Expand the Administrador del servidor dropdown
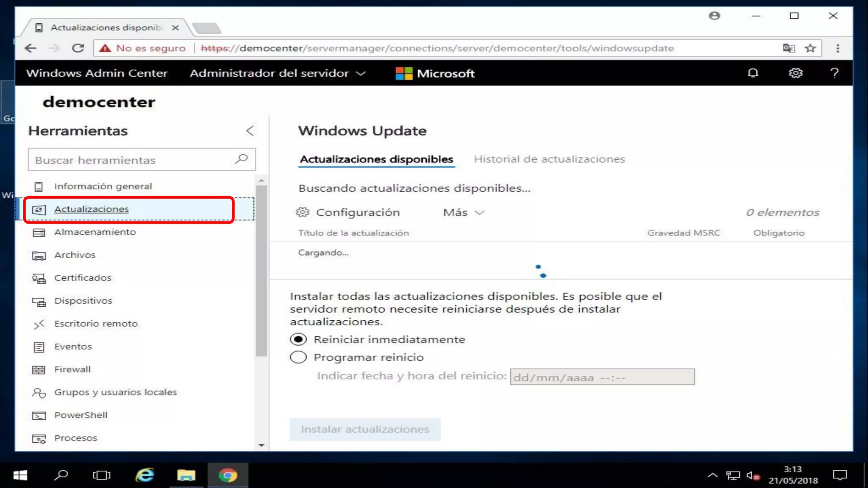868x488 pixels. coord(278,73)
